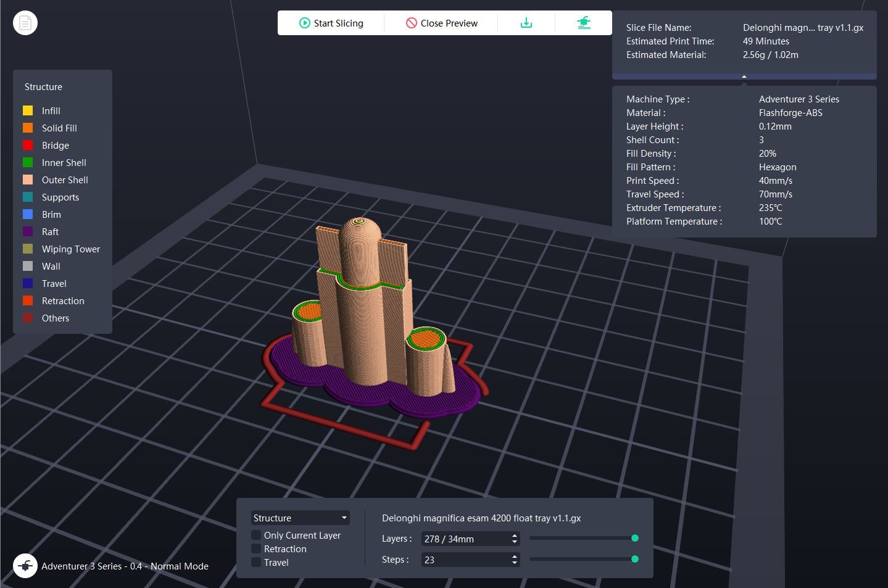888x588 pixels.
Task: Click the Fill Pattern Hexagon value
Action: click(778, 167)
